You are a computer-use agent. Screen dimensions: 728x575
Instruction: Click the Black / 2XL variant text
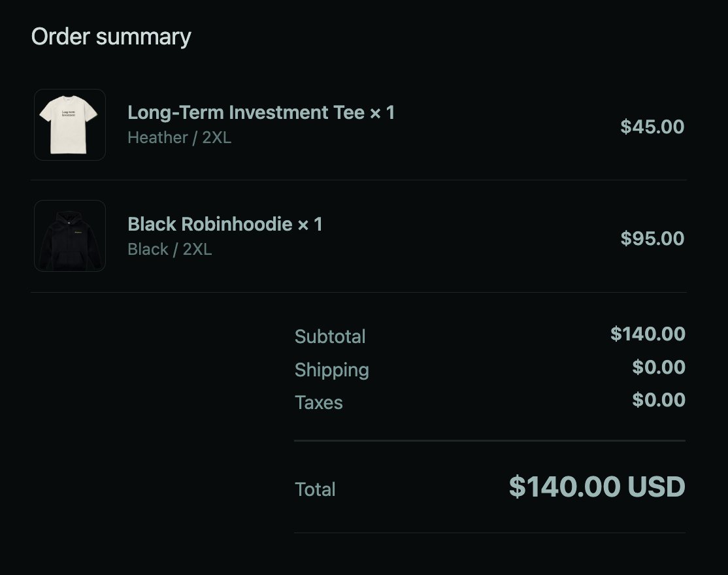tap(169, 250)
